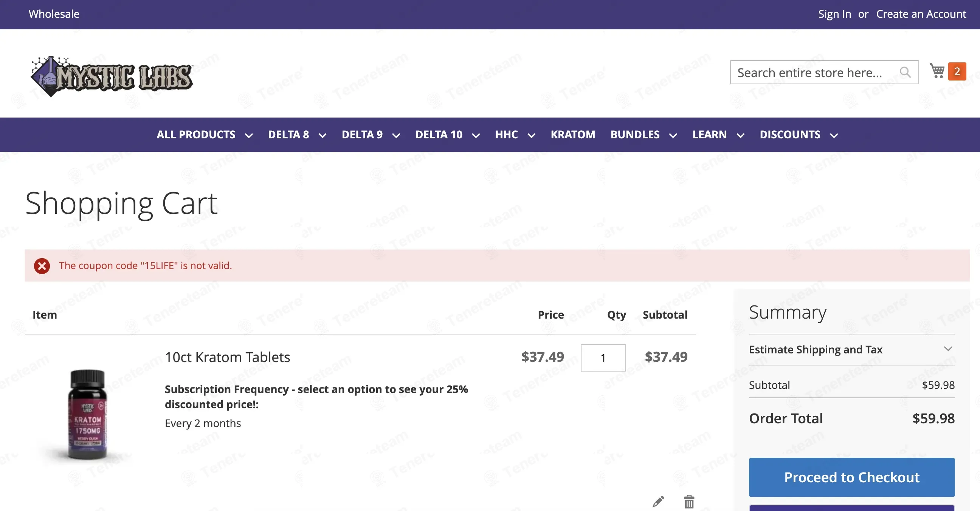This screenshot has height=511, width=980.
Task: Click the red error icon in coupon message
Action: point(42,266)
